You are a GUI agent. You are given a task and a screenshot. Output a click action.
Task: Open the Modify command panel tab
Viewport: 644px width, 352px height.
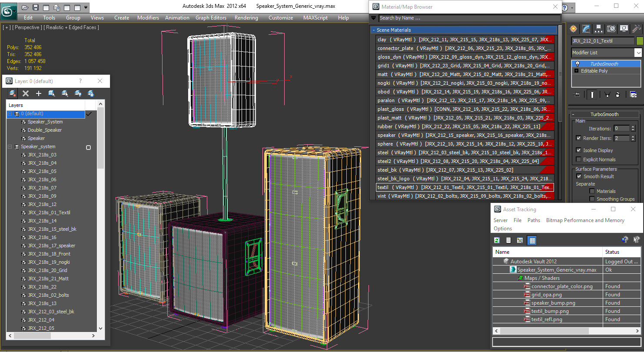586,29
